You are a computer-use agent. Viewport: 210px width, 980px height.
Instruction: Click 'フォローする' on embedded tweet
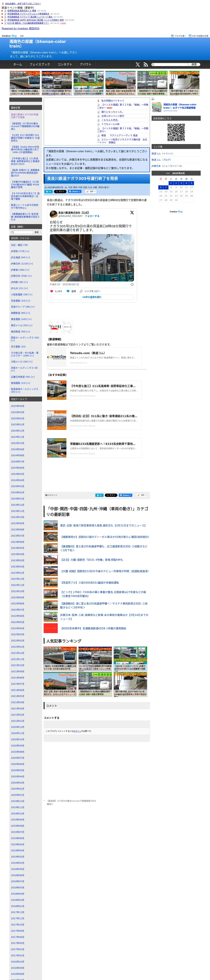click(92, 216)
